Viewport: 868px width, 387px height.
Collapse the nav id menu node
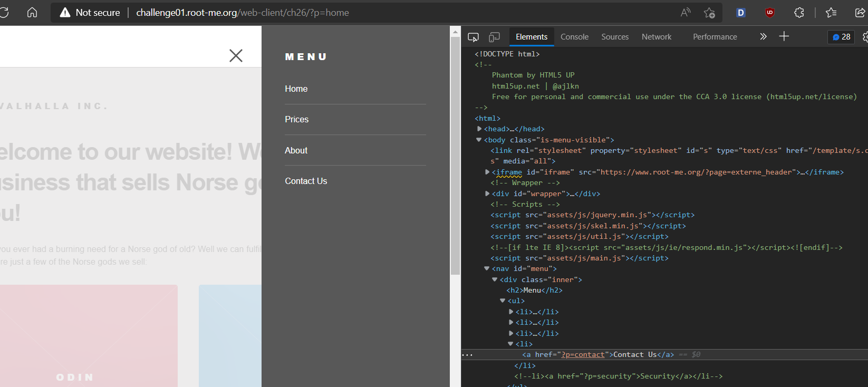coord(487,268)
